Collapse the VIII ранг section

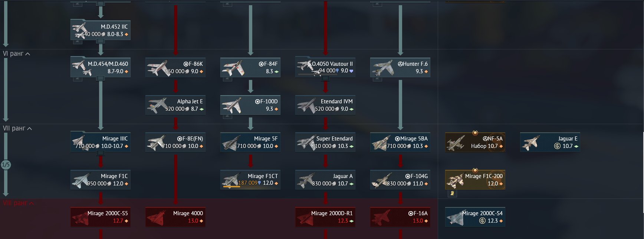[x=31, y=203]
